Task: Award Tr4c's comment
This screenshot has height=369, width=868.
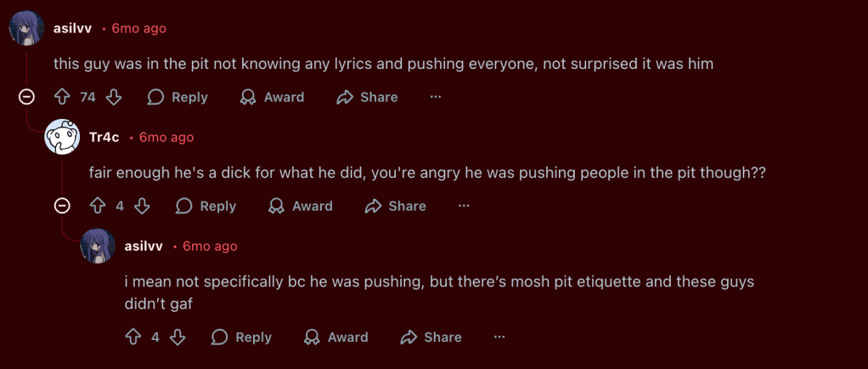Action: [301, 206]
